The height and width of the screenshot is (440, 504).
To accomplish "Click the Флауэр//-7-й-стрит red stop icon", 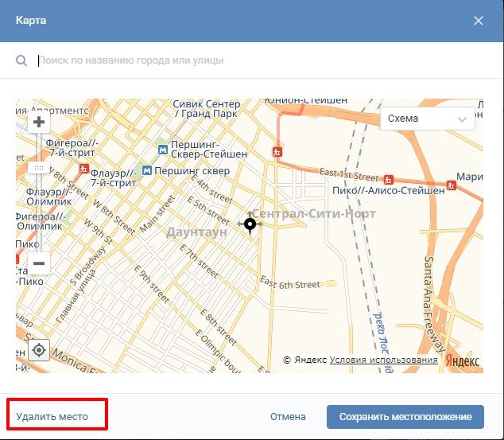I will pyautogui.click(x=83, y=169).
